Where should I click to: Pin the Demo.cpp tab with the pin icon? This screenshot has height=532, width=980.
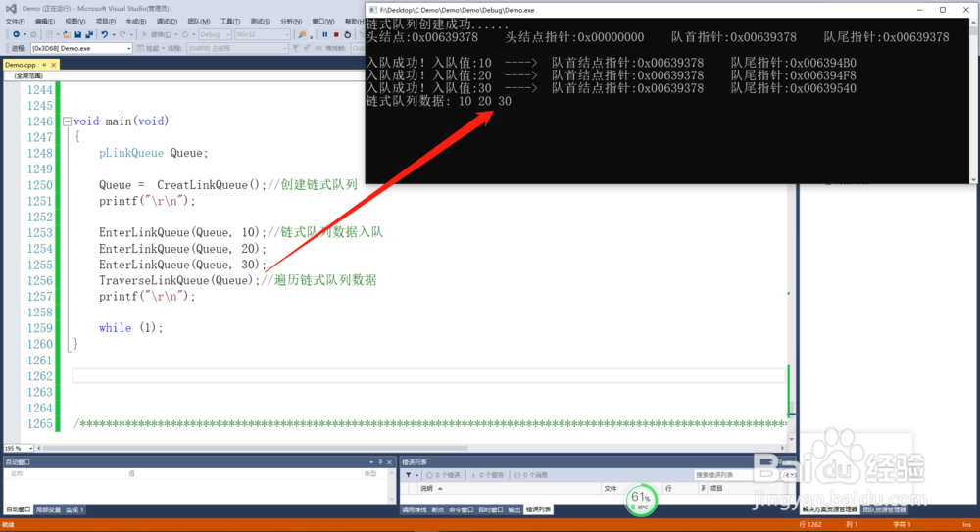44,65
